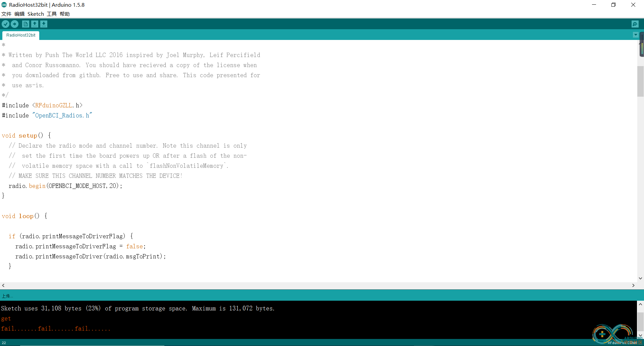This screenshot has width=644, height=346.
Task: Click the Upload arrow icon
Action: point(14,24)
